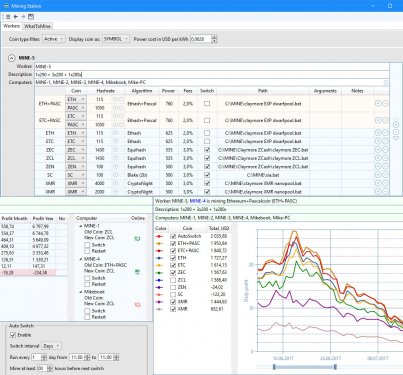Click the remove row icon for ETH+PASC
This screenshot has height=375, width=403.
pos(385,104)
